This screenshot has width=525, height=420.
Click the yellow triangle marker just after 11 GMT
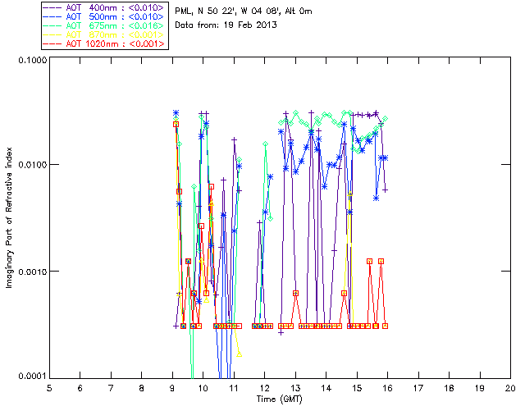coord(239,354)
